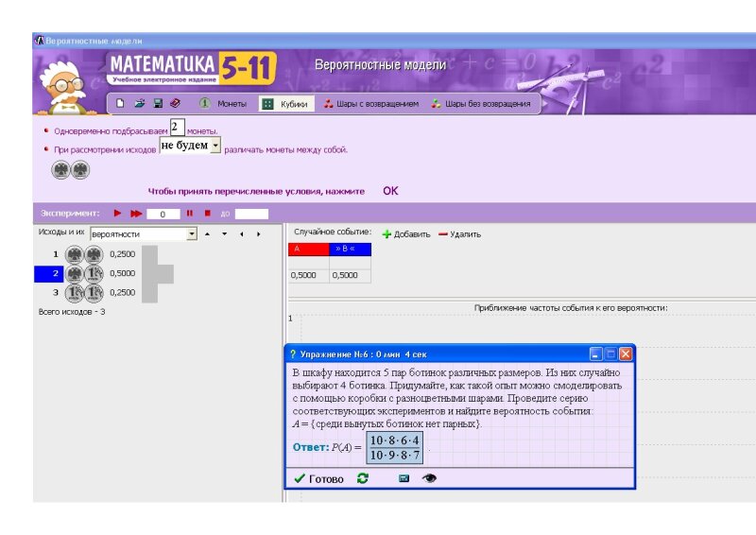Image resolution: width=756 pixels, height=535 pixels.
Task: Start the experiment with the red play button
Action: 118,214
